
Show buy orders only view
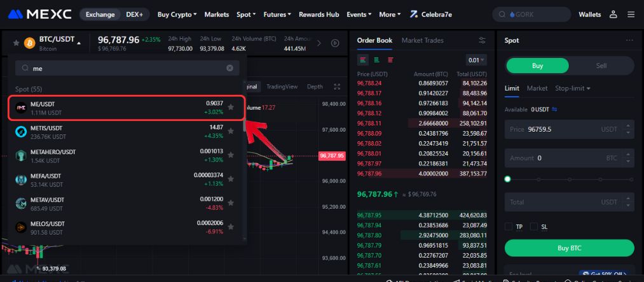[376, 60]
